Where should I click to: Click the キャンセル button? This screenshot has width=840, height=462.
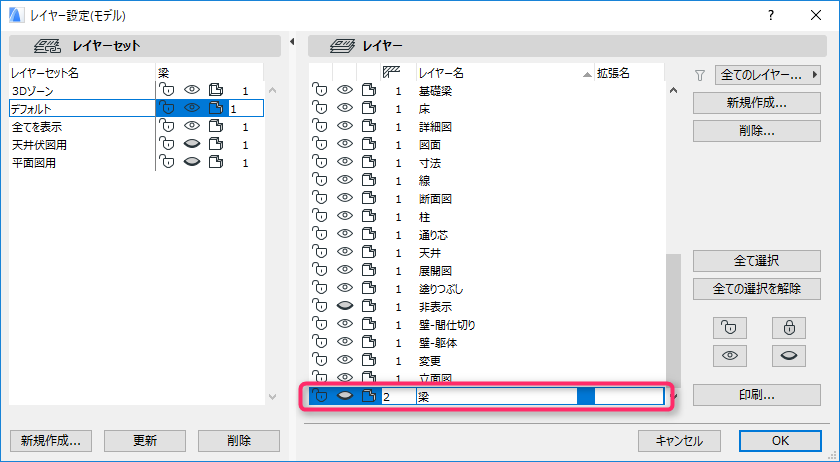tap(679, 441)
